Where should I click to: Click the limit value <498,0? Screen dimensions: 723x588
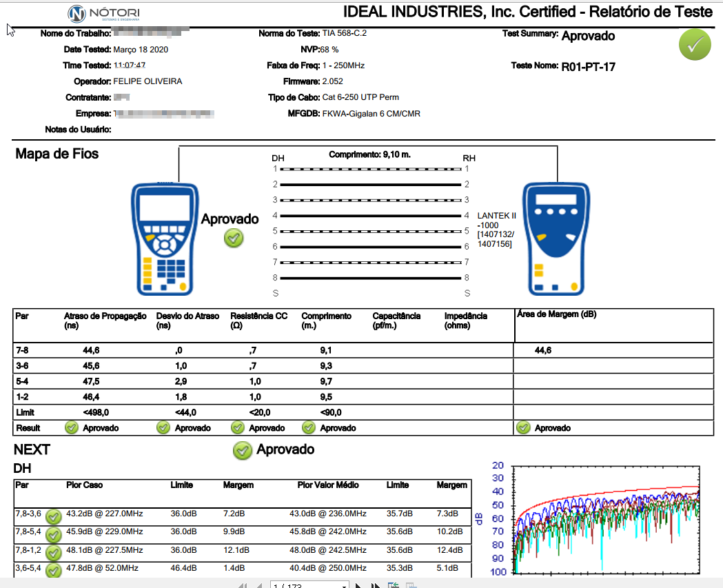tap(96, 412)
